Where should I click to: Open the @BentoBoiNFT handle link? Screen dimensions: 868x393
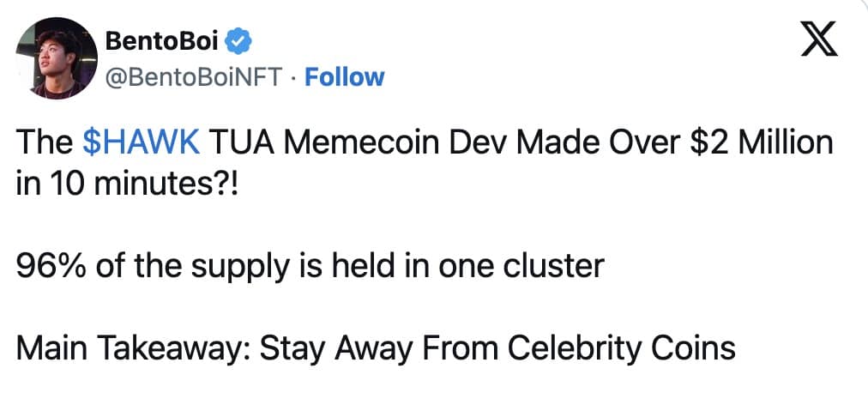coord(192,77)
